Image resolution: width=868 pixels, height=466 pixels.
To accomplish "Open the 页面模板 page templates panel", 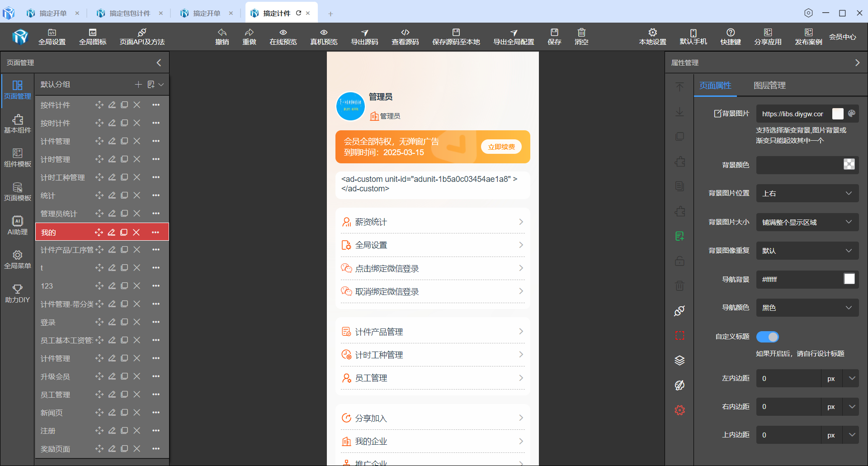I will (17, 190).
